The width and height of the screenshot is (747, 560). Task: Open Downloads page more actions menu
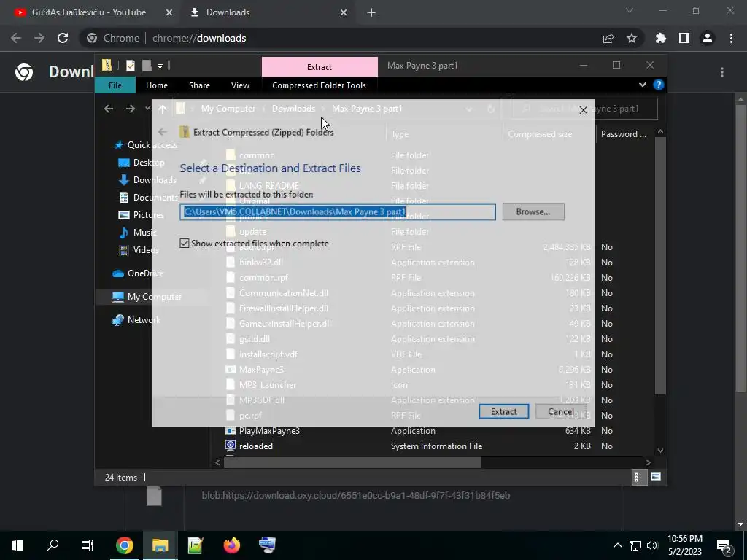[722, 72]
